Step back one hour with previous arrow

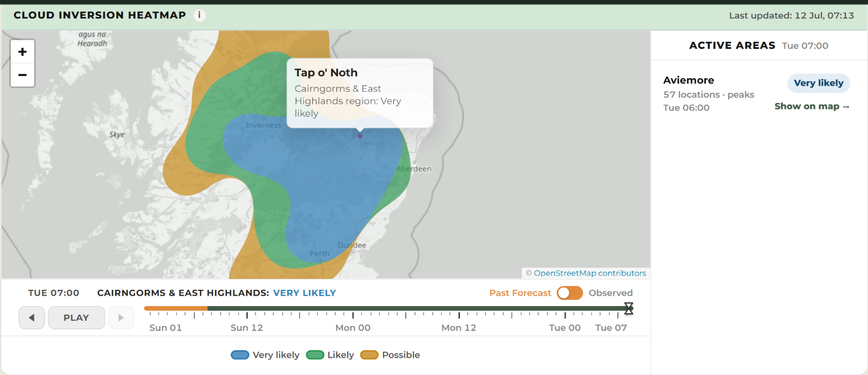click(x=31, y=317)
